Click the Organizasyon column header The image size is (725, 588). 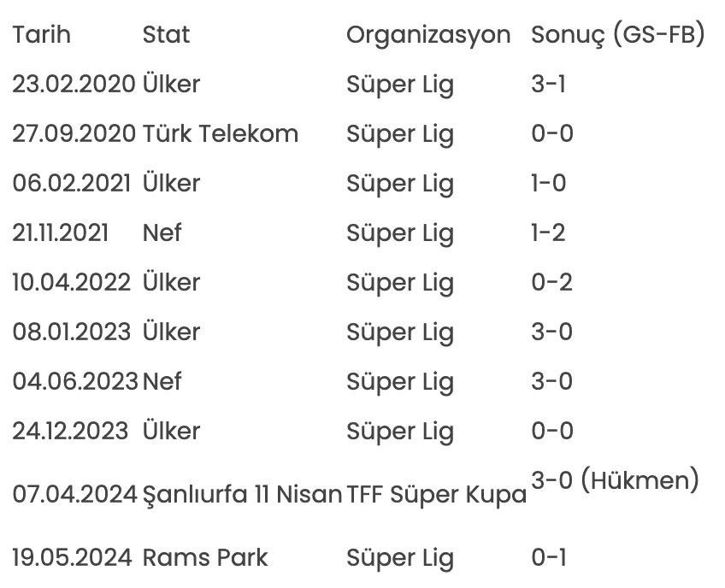[x=428, y=35]
